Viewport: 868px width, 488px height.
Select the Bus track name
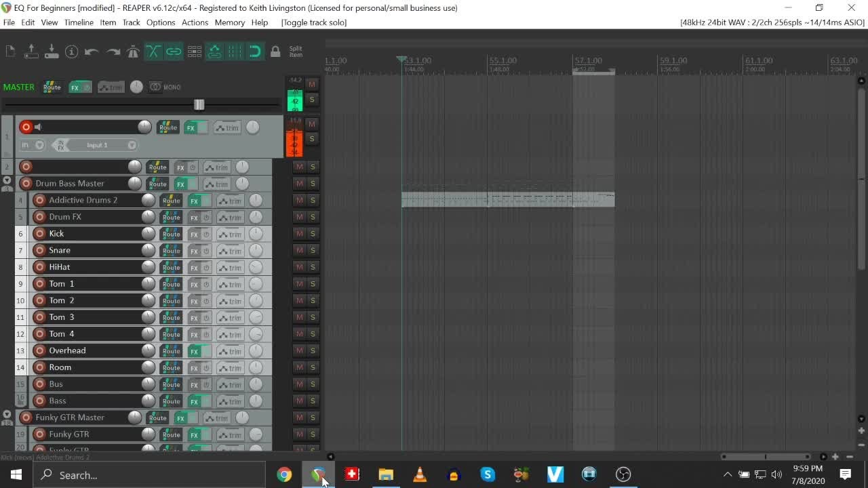pyautogui.click(x=56, y=384)
